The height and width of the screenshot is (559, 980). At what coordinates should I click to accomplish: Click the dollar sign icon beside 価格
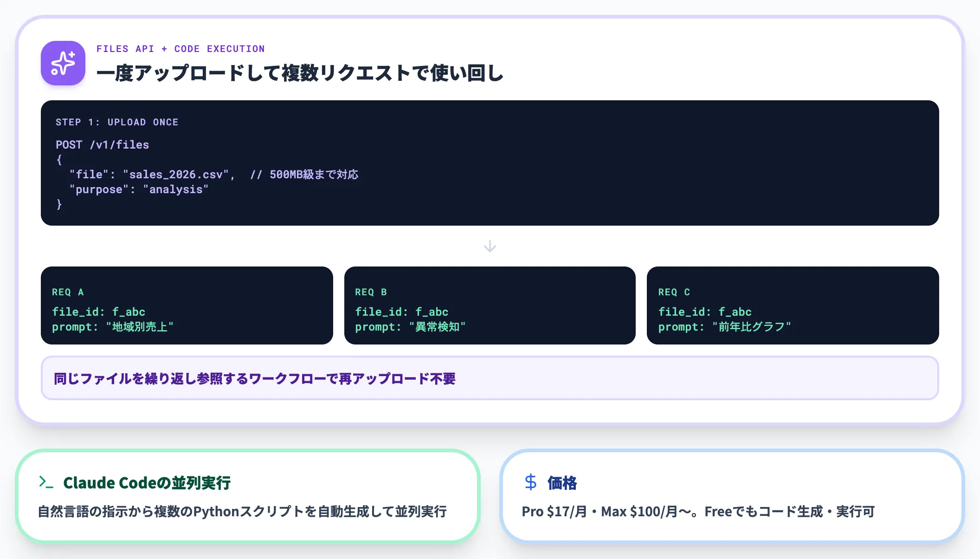(530, 482)
